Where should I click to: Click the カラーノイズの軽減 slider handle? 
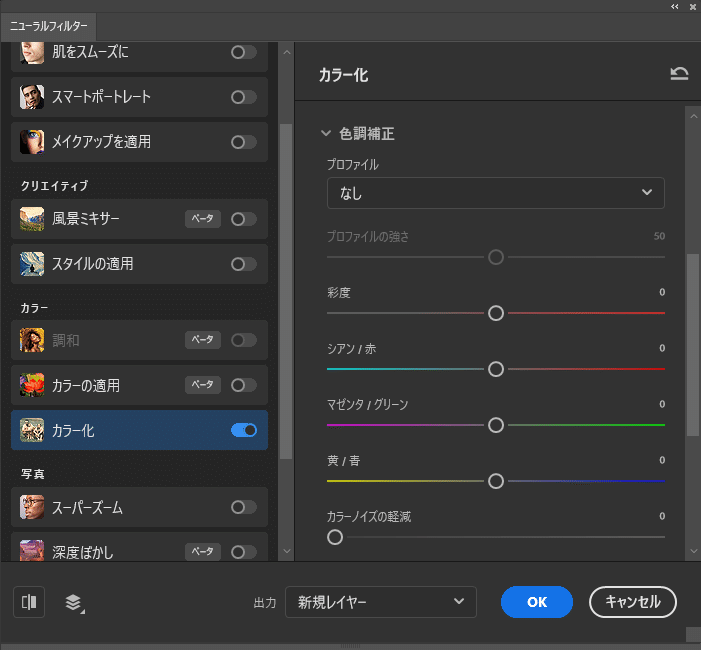(x=335, y=537)
